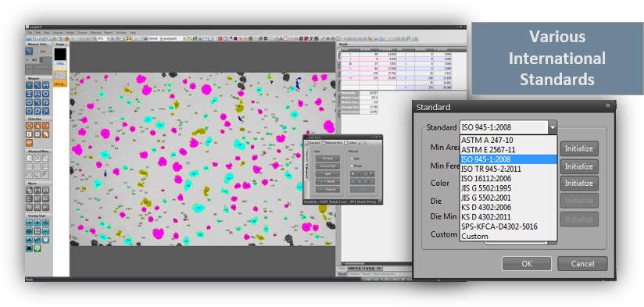
Task: Open the File menu
Action: point(30,33)
